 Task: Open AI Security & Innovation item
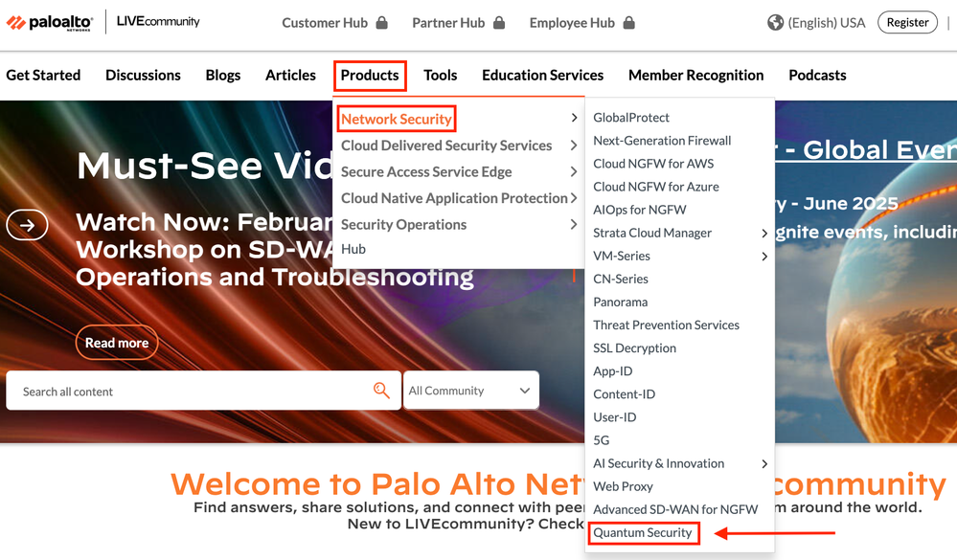tap(658, 463)
